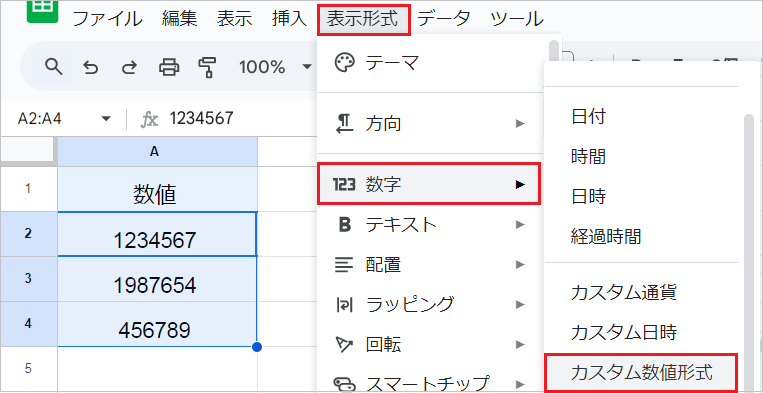The width and height of the screenshot is (763, 393).
Task: Open the 100% zoom dropdown
Action: coord(274,67)
